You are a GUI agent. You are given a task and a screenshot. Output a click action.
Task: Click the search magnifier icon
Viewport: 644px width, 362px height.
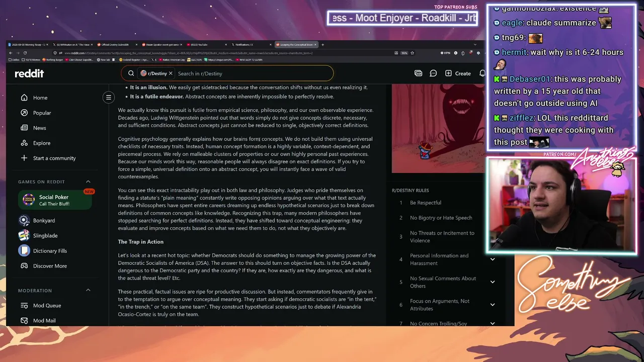[x=131, y=73]
